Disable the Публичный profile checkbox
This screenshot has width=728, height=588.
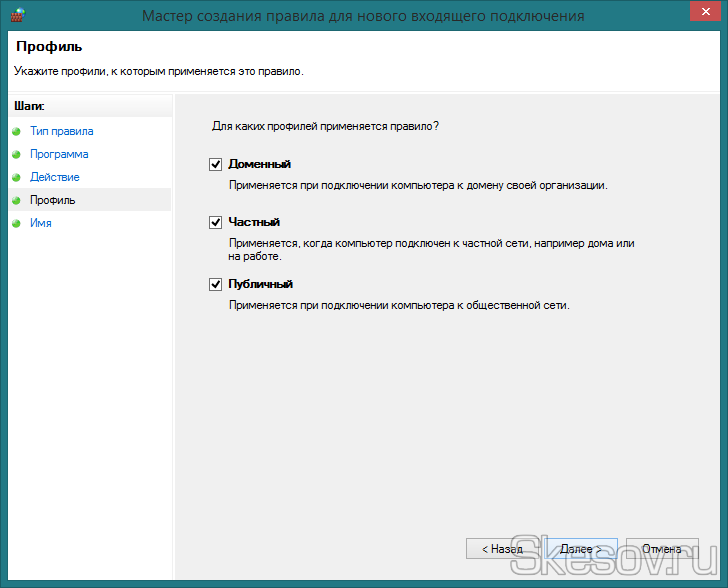(215, 284)
